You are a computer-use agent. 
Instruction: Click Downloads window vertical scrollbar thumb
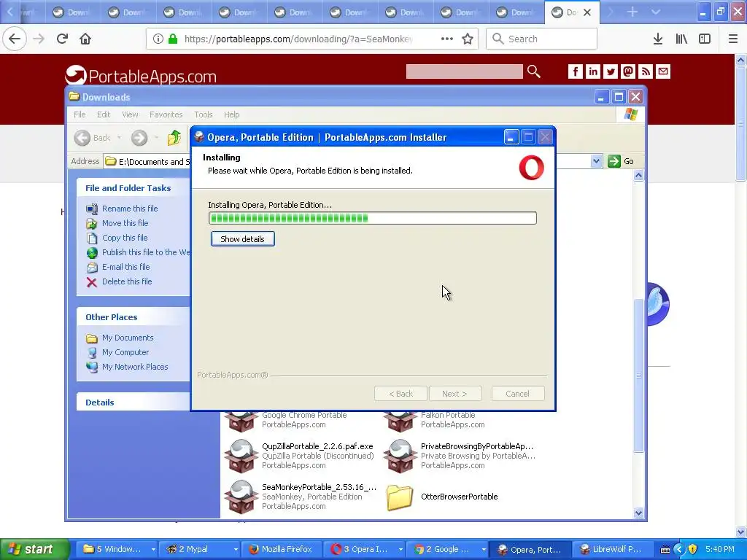(639, 376)
